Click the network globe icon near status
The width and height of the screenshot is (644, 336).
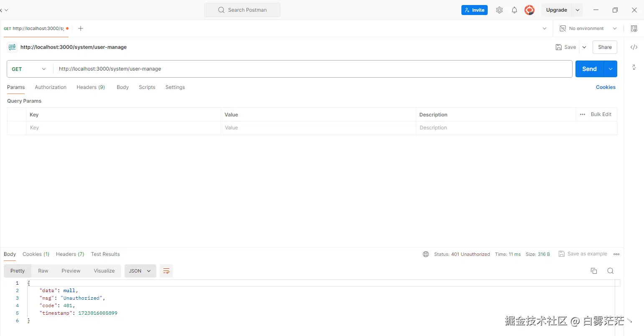(x=426, y=254)
